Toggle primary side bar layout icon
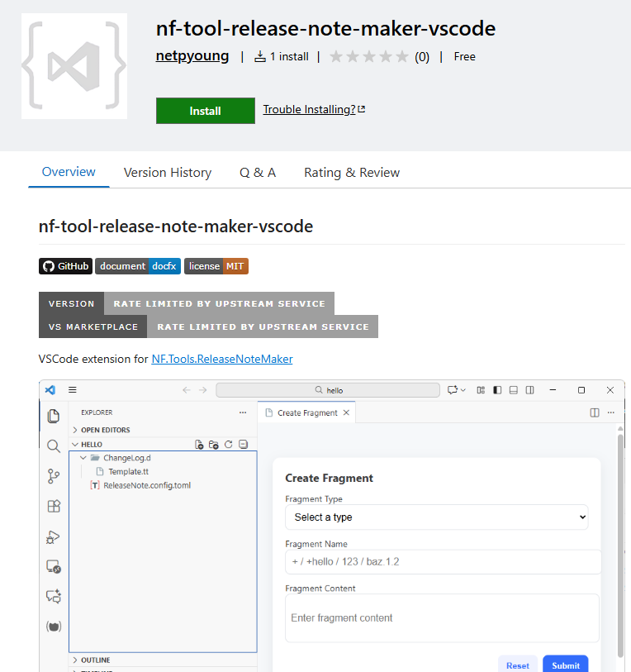This screenshot has width=631, height=672. 497,390
